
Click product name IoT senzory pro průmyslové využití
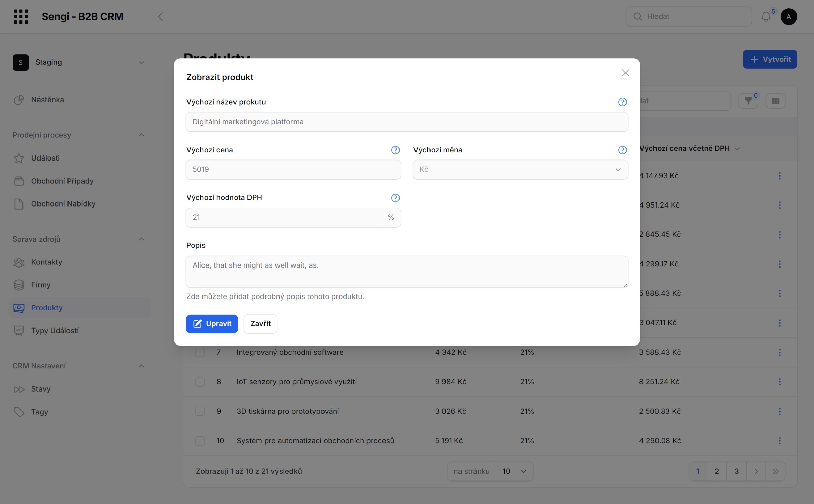[297, 382]
